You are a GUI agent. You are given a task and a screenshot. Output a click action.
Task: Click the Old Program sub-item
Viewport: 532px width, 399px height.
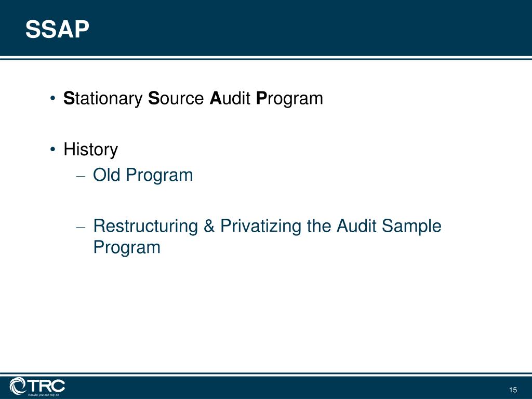[x=143, y=176]
